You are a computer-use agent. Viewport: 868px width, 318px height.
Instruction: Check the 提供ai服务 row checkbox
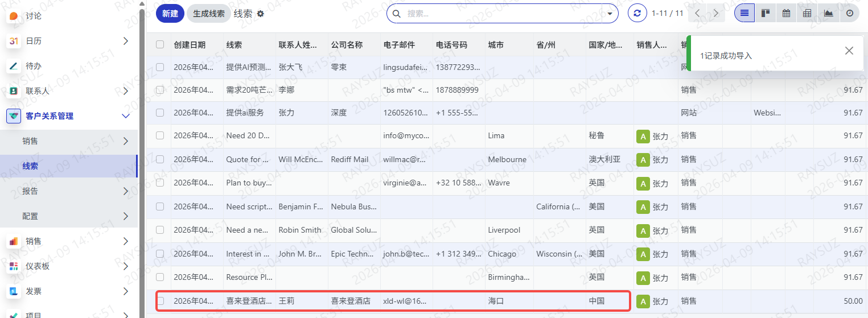[160, 112]
